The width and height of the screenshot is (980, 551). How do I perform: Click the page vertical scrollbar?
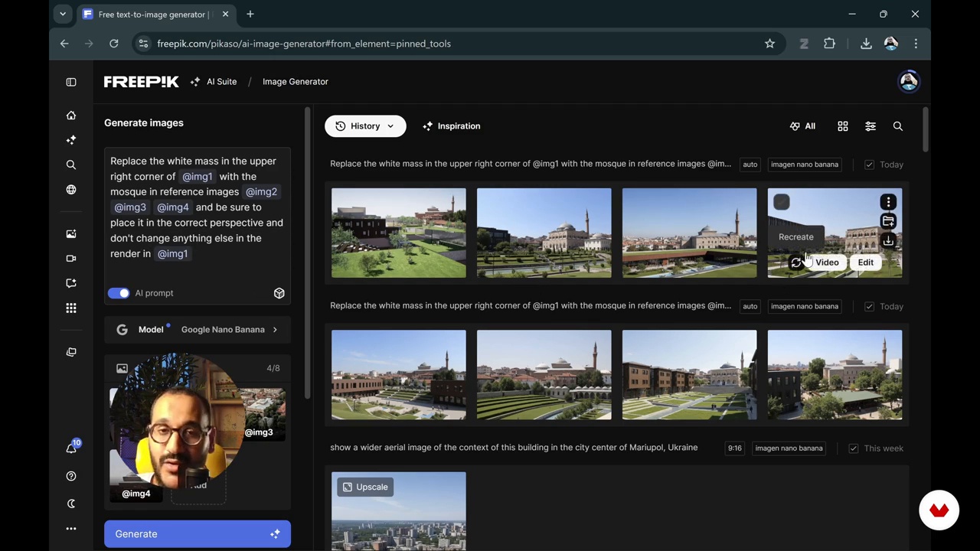[925, 130]
